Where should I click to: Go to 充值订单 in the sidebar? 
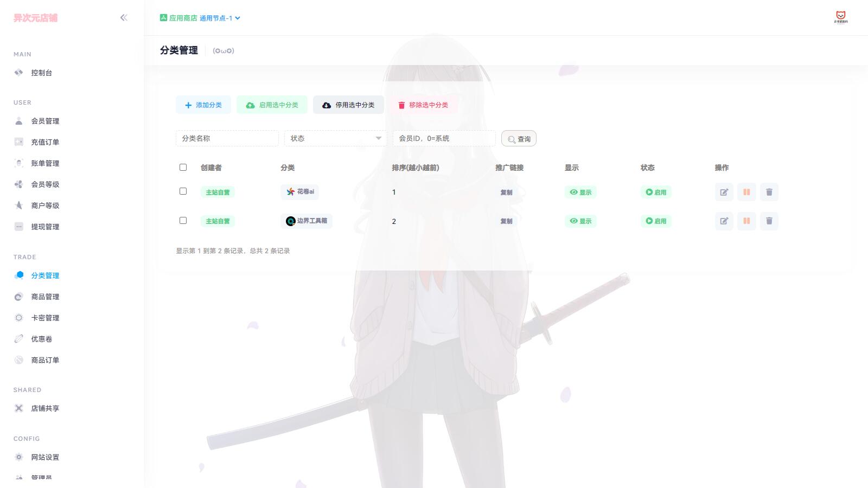45,142
